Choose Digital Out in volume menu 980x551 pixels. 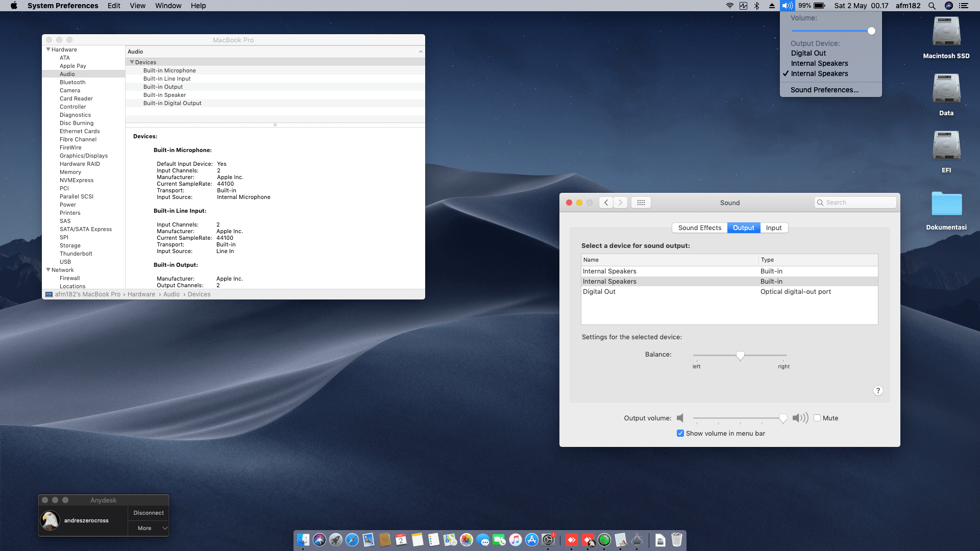[831, 53]
